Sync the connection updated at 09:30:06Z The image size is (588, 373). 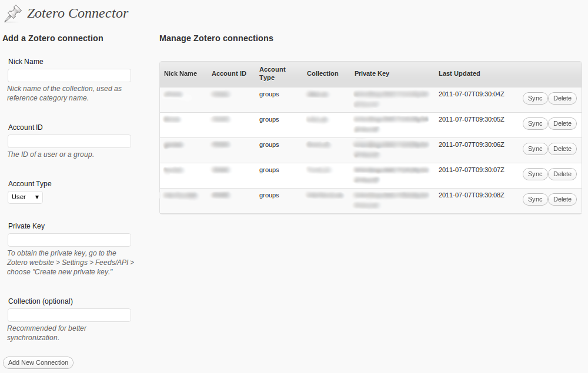click(535, 149)
